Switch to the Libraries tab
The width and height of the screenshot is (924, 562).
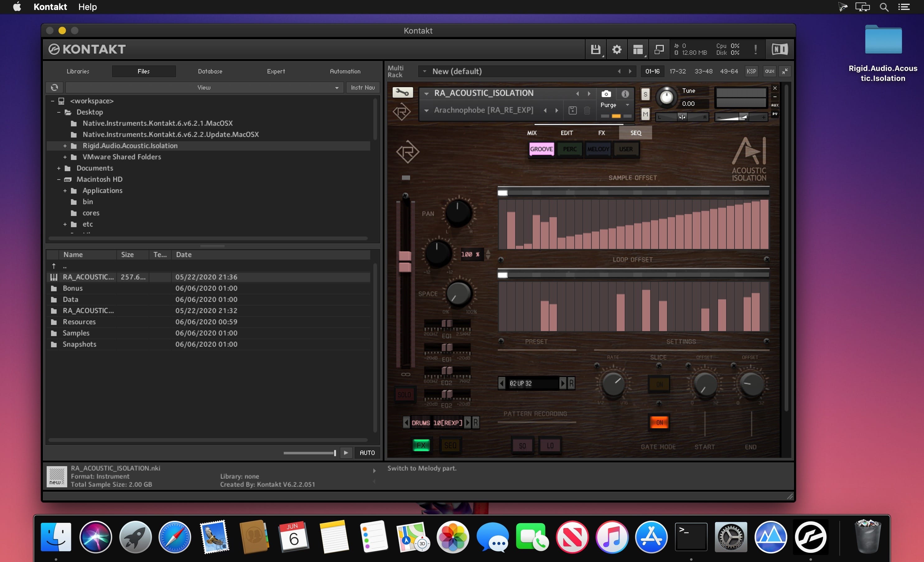[x=78, y=71]
